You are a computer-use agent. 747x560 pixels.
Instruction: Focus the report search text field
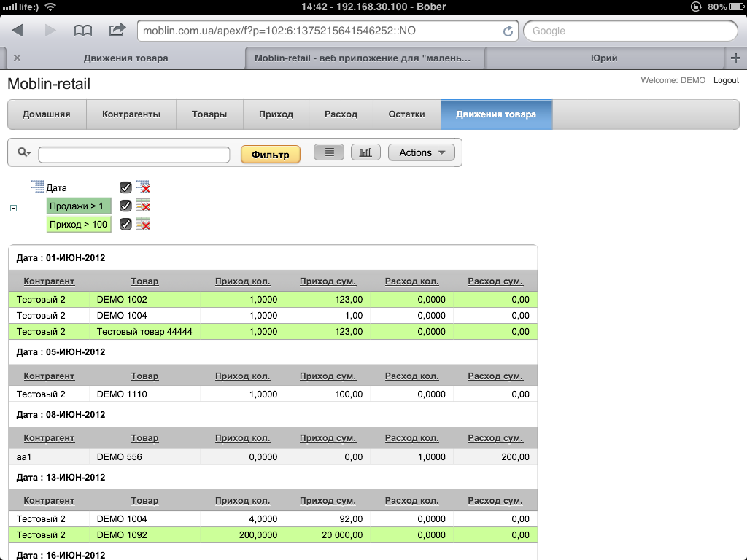pos(134,155)
